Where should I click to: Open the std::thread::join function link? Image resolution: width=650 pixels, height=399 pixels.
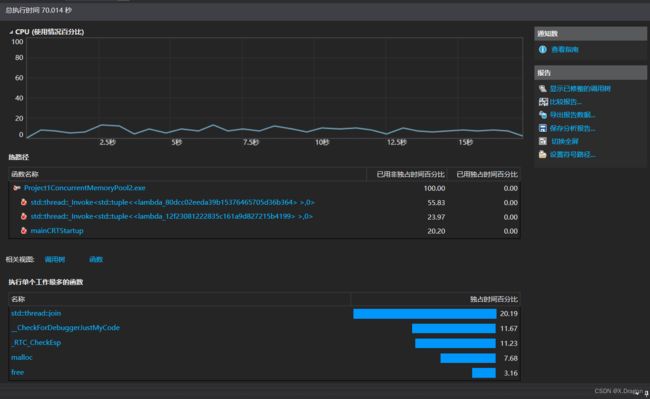[x=36, y=313]
